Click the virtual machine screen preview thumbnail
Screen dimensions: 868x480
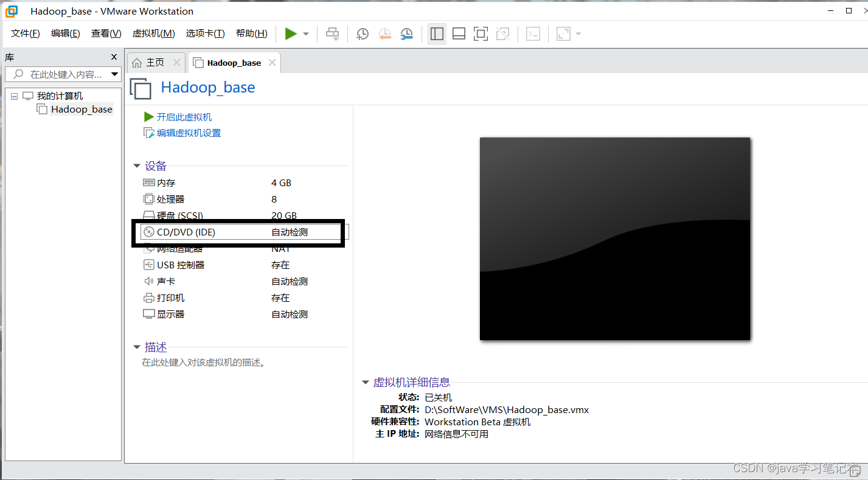[615, 238]
